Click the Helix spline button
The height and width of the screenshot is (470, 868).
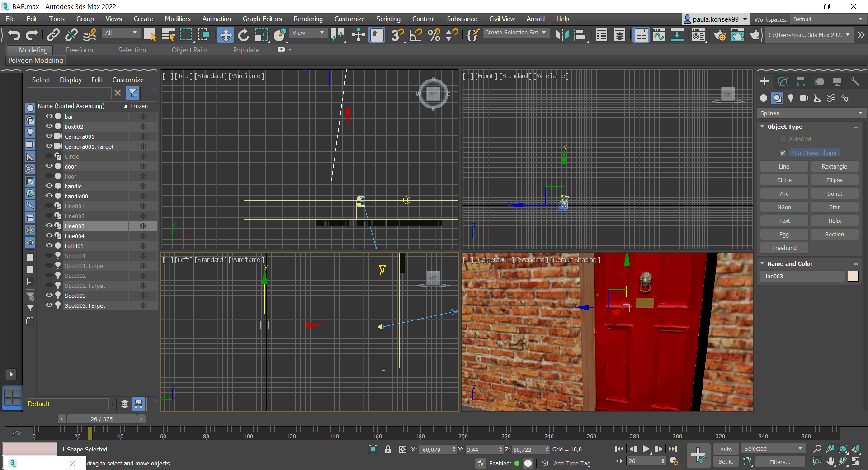(834, 221)
